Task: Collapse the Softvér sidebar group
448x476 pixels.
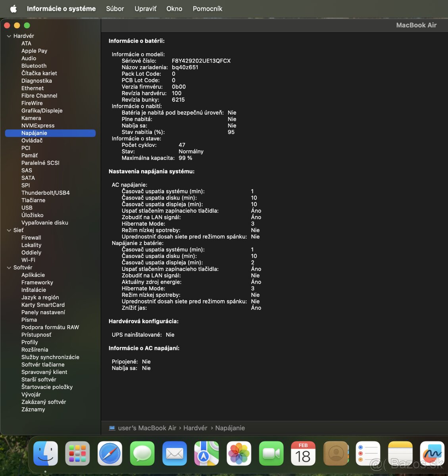Action: click(9, 268)
